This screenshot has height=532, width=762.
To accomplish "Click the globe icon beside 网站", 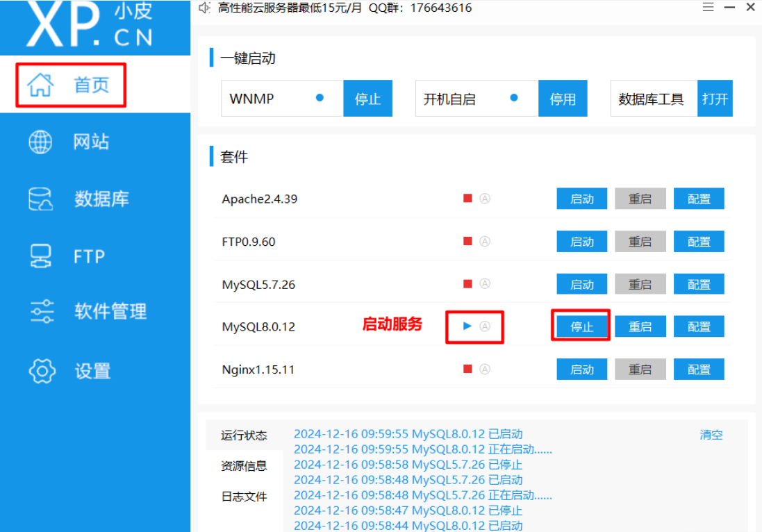I will 40,142.
